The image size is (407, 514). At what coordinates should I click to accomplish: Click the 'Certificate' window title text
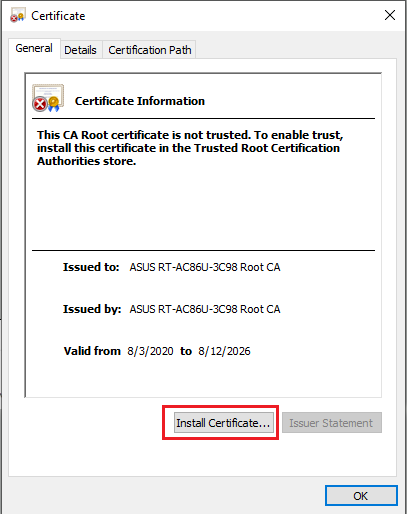point(58,16)
